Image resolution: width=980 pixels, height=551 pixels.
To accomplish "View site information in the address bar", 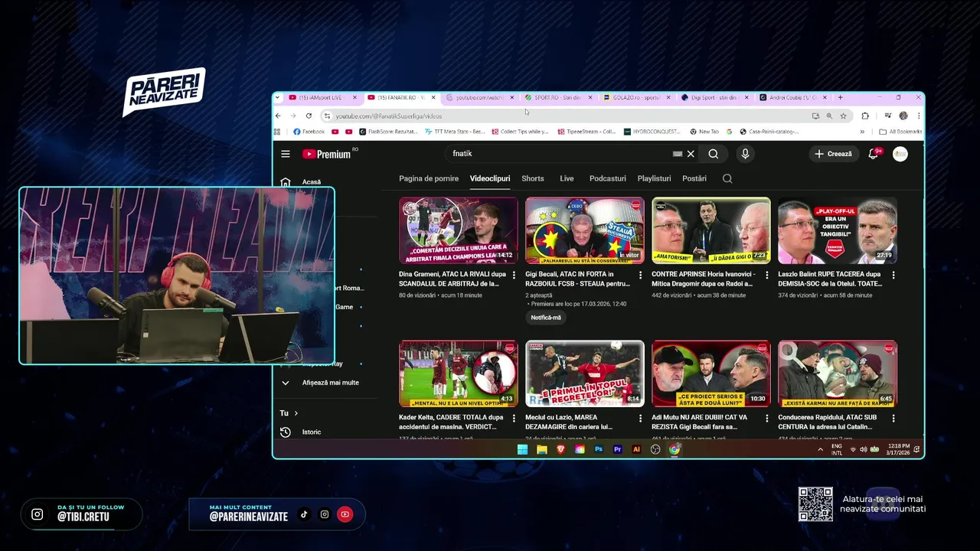I will click(x=327, y=116).
